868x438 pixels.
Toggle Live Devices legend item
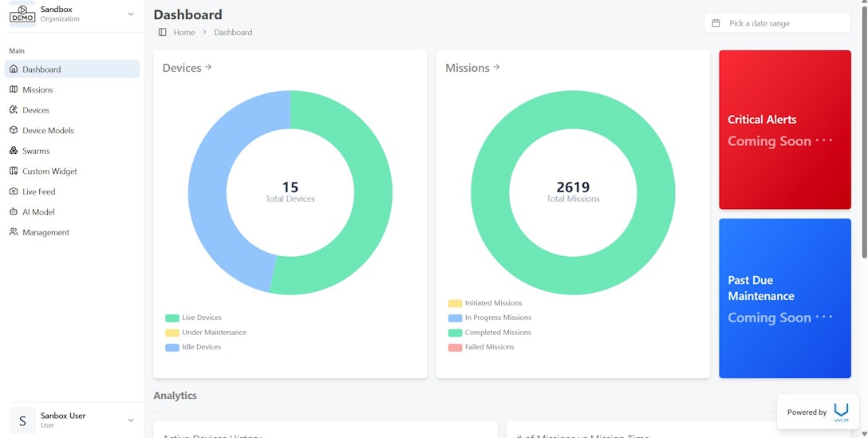tap(194, 318)
